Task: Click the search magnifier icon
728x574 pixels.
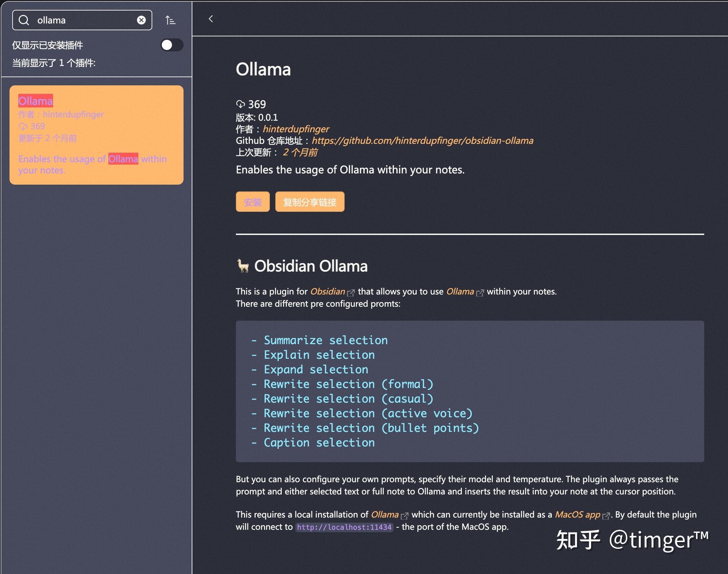Action: 24,20
